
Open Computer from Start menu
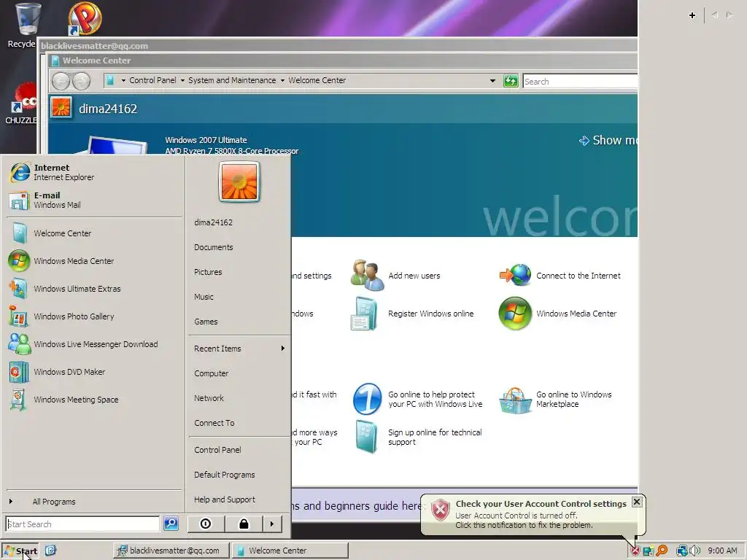click(212, 373)
